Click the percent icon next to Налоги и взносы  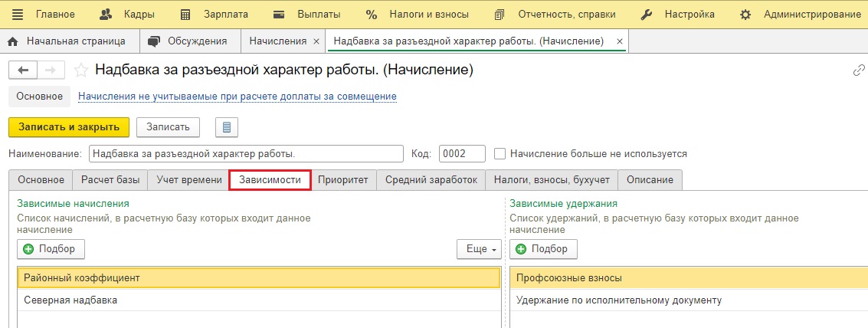tap(372, 15)
